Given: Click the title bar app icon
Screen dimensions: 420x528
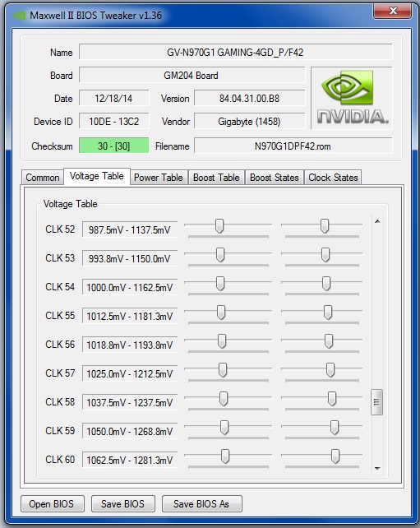Looking at the screenshot, I should (x=20, y=16).
